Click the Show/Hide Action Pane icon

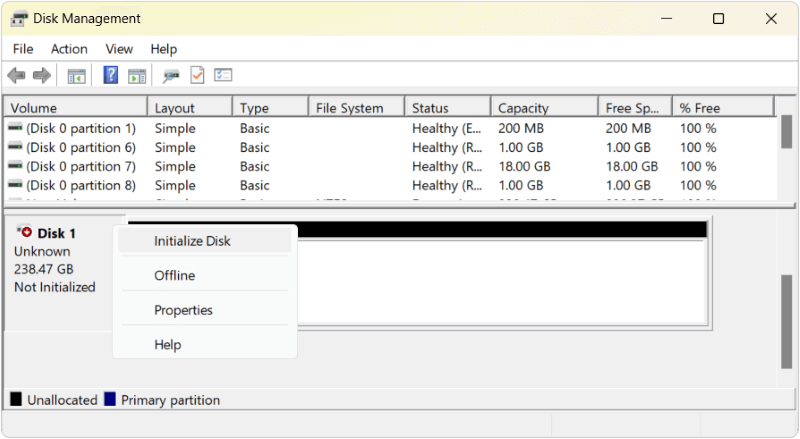(x=137, y=75)
